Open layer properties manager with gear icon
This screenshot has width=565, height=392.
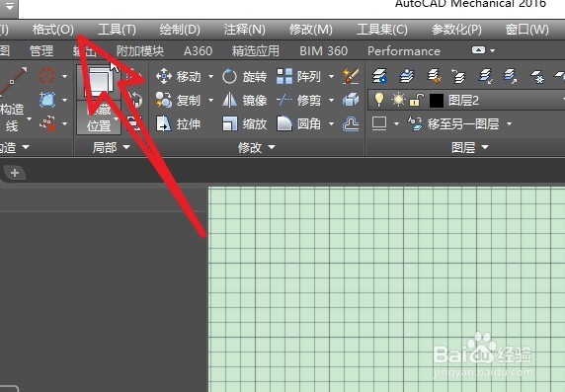[379, 76]
